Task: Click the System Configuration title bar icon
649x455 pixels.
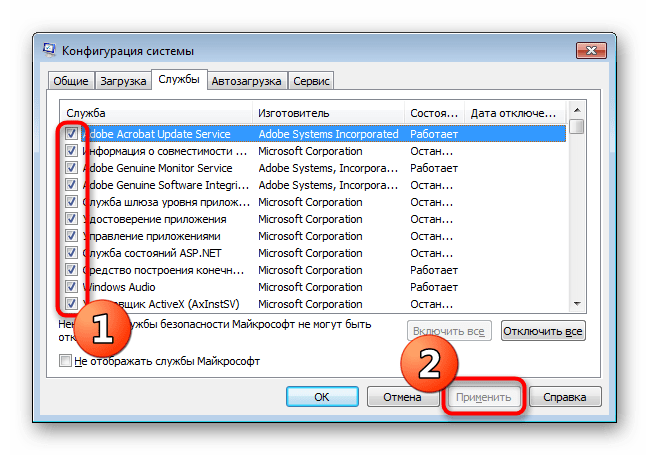Action: 49,50
